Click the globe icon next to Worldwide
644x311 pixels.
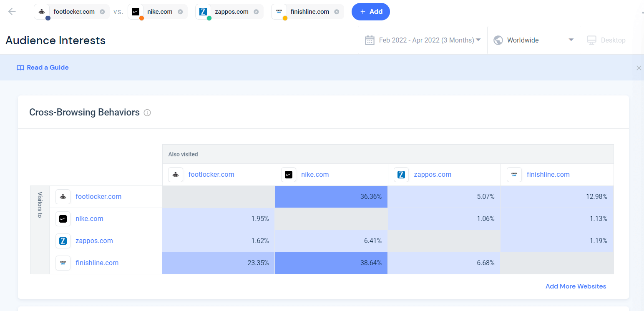[498, 40]
